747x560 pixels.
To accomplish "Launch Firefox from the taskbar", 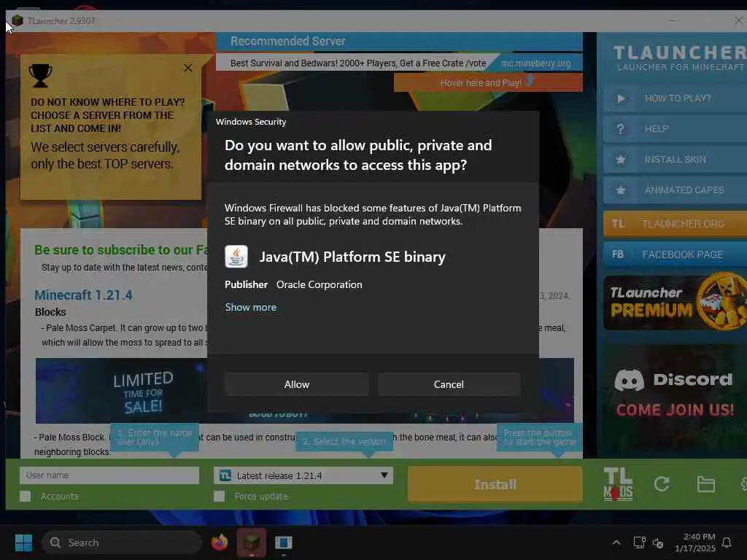I will coord(219,542).
